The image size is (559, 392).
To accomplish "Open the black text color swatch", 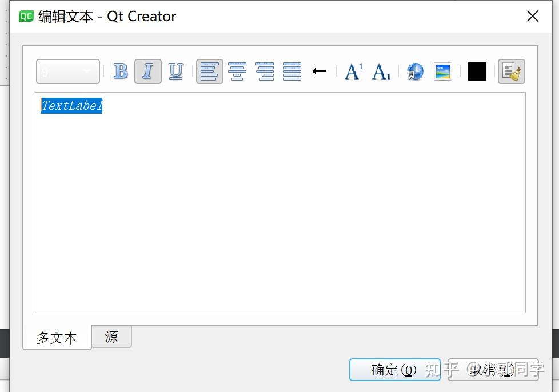I will point(477,71).
